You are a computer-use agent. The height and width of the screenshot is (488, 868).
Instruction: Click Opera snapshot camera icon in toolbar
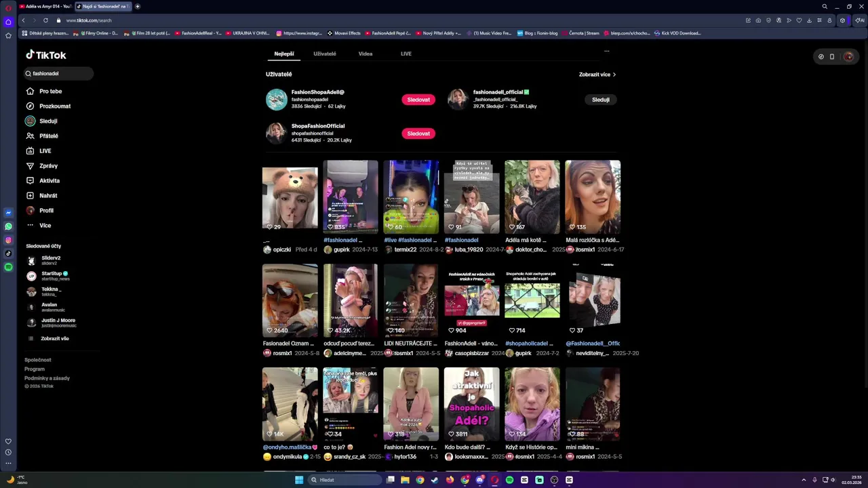point(758,20)
